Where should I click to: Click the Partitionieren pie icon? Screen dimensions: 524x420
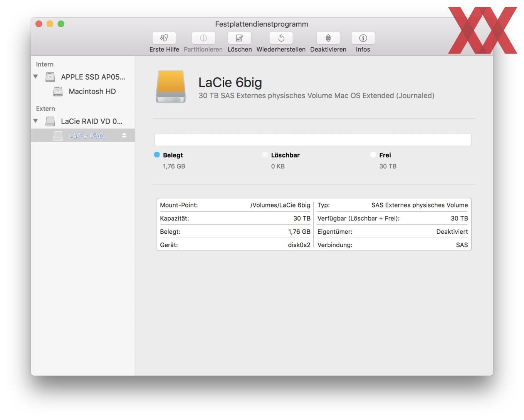tap(203, 38)
